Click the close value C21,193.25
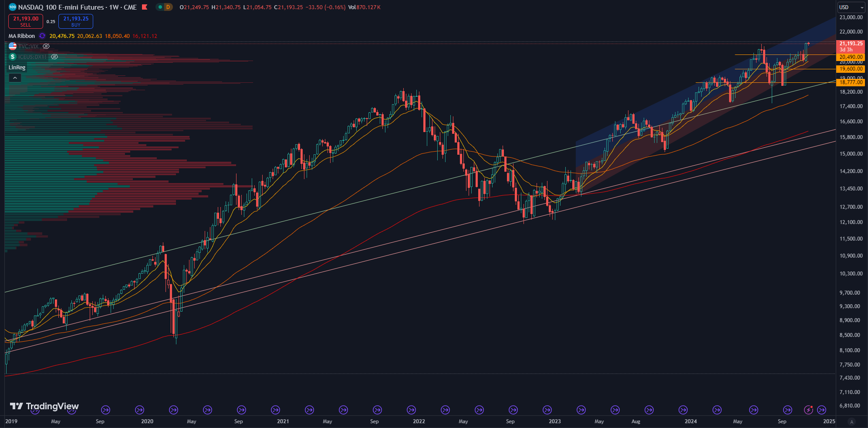Viewport: 868px width, 428px height. click(x=288, y=7)
